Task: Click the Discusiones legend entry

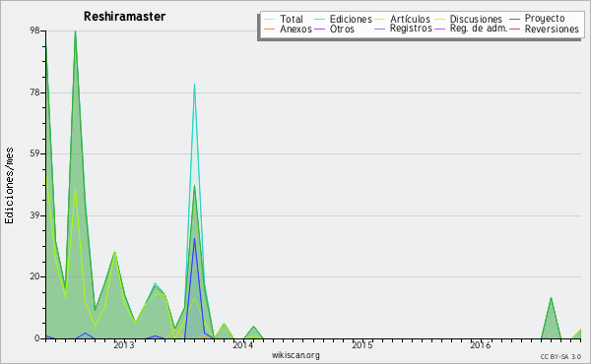Action: tap(476, 19)
